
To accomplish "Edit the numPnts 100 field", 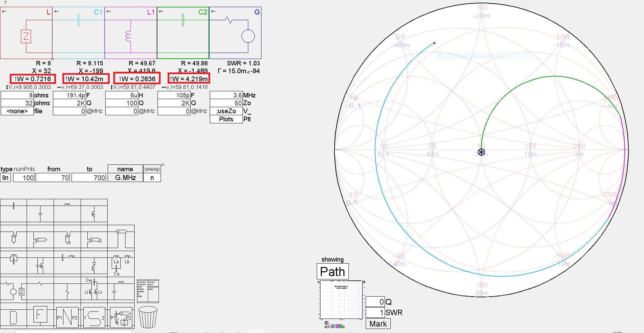I will [x=24, y=178].
